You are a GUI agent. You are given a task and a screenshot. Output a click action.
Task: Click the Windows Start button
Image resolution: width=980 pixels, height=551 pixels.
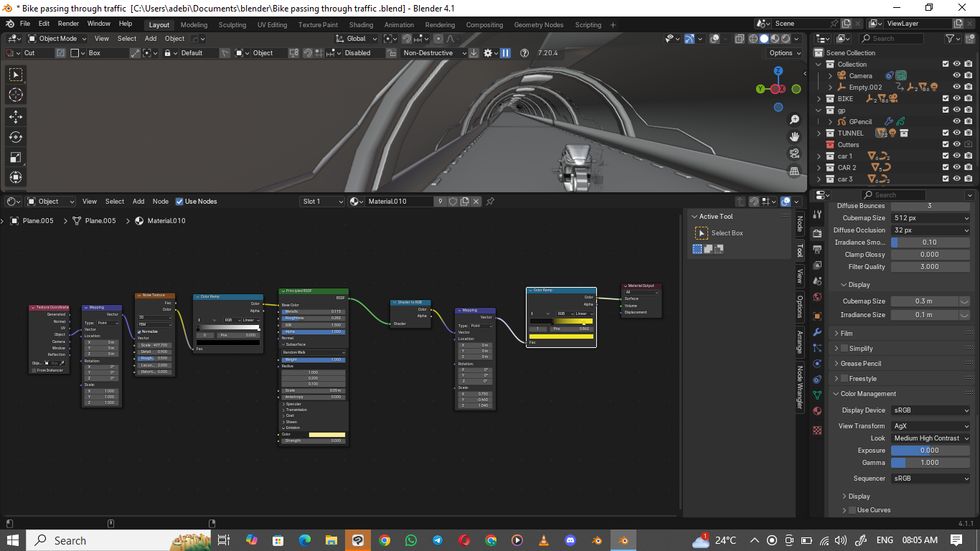[13, 540]
